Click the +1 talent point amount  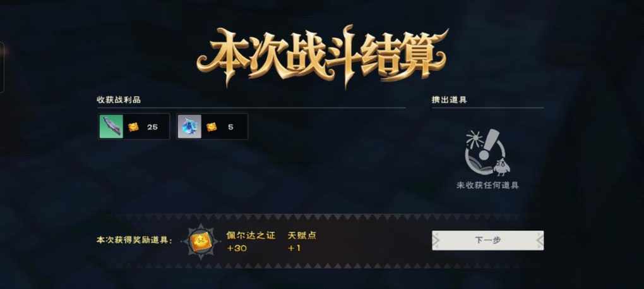(294, 249)
